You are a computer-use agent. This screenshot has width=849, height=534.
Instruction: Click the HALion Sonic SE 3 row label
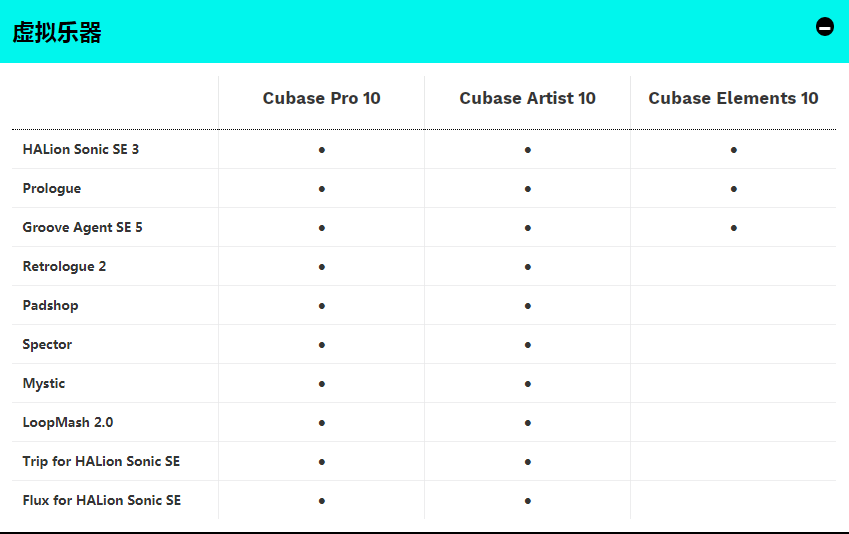[81, 149]
